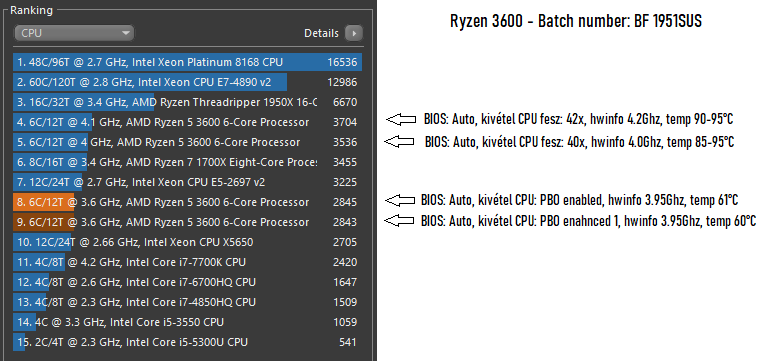Select the Xeon E7-4890 v2 ranking row

[x=188, y=82]
